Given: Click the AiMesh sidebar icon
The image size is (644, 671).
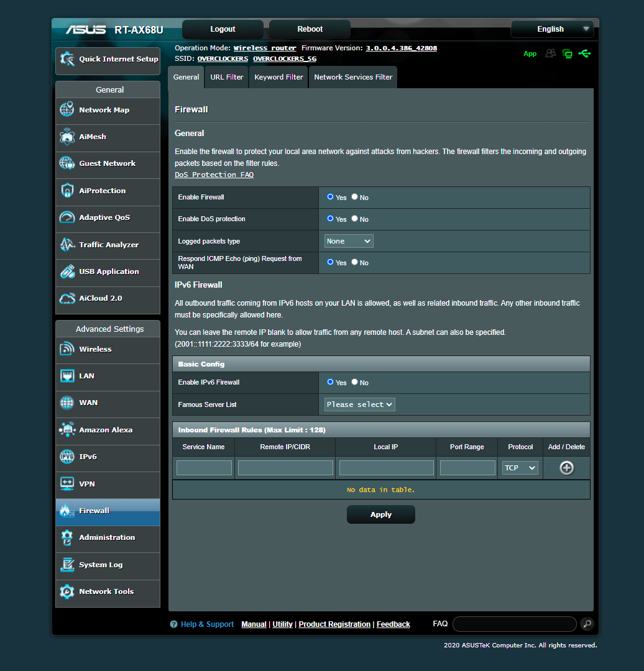Looking at the screenshot, I should (67, 137).
